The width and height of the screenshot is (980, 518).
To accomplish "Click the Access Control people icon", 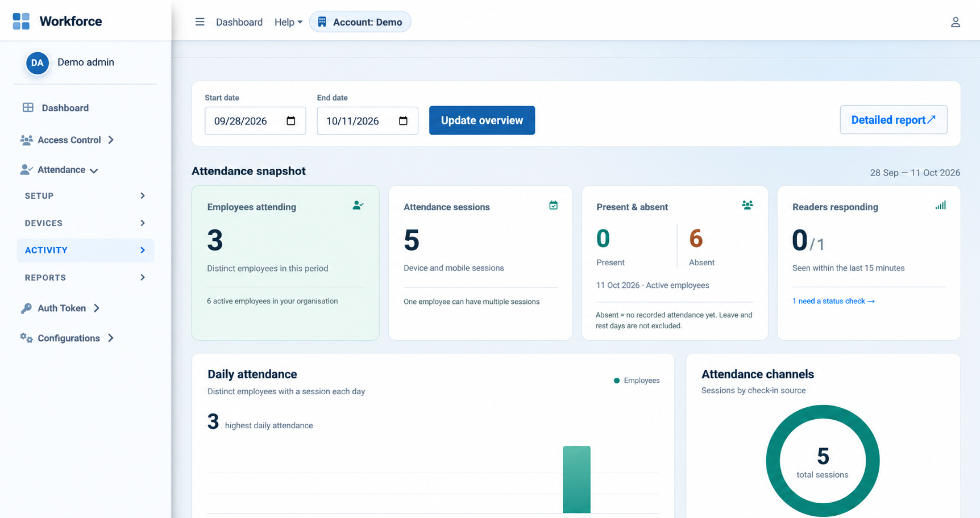I will 26,140.
